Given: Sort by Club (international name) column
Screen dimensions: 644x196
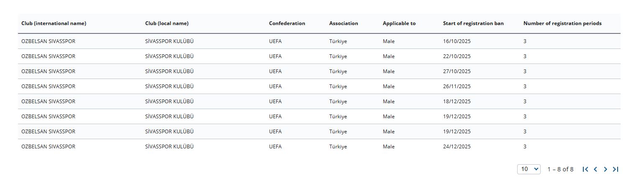Looking at the screenshot, I should 54,23.
